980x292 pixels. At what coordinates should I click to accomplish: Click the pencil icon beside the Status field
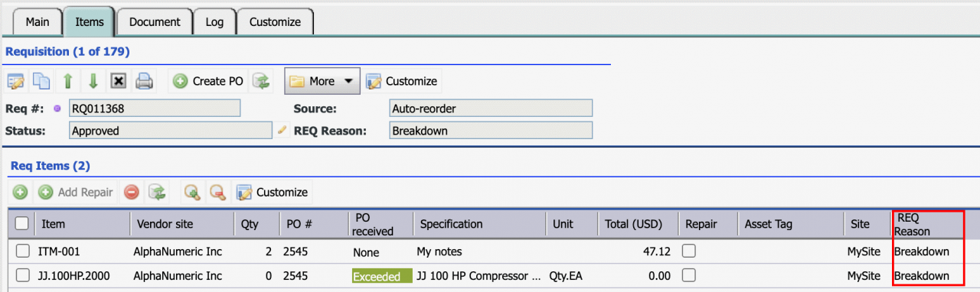coord(282,130)
